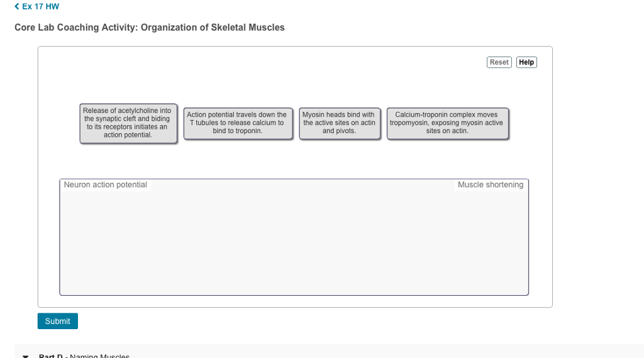Click the 'Core Lab Coaching Activity' heading
644x358 pixels.
click(75, 28)
